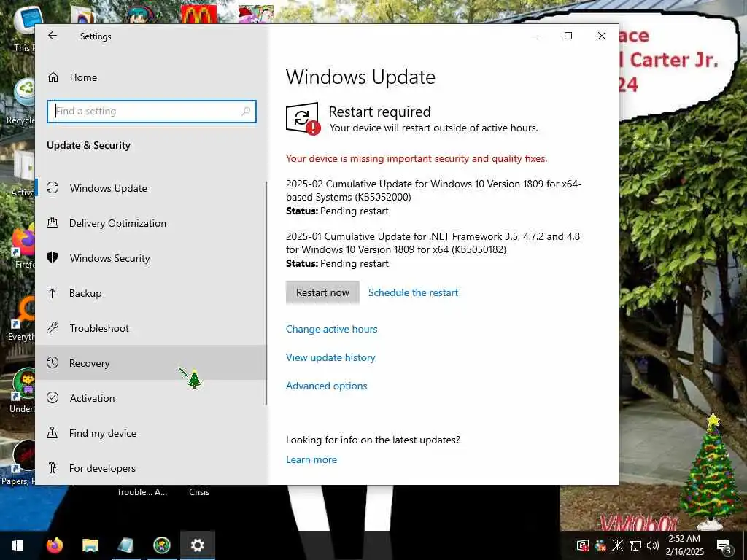Open Advanced options link
The height and width of the screenshot is (560, 747).
coord(326,386)
